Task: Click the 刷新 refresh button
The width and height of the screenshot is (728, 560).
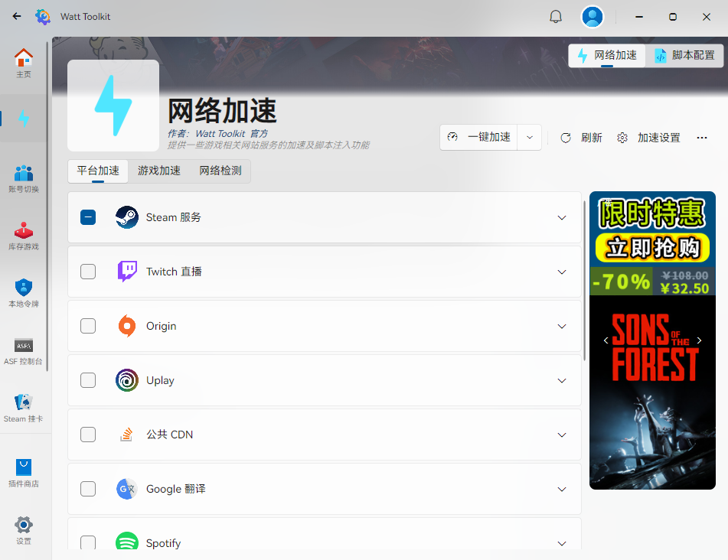Action: (581, 138)
